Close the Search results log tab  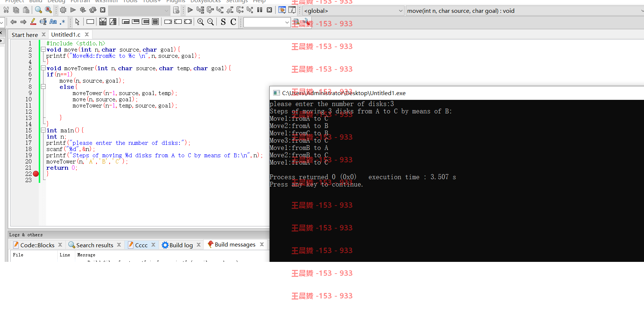[119, 245]
